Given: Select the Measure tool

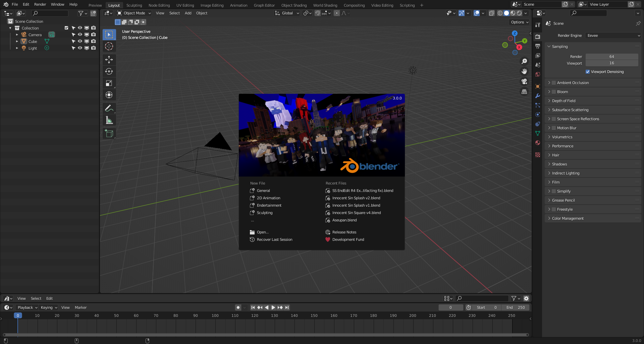Looking at the screenshot, I should 109,120.
